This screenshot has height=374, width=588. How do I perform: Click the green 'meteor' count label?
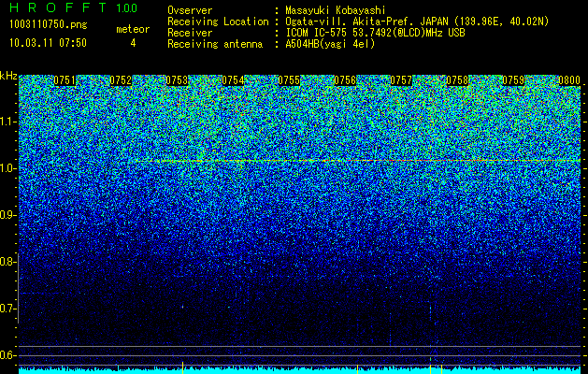pos(133,29)
